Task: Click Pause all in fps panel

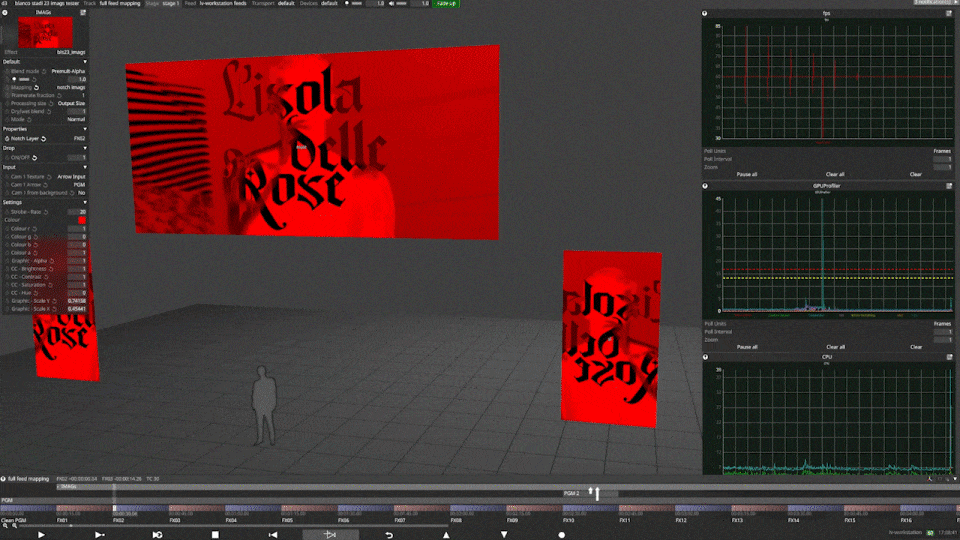Action: click(x=746, y=174)
